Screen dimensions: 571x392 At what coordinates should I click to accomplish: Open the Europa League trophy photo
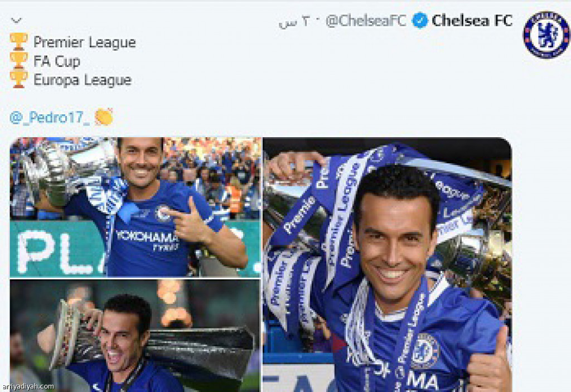134,335
